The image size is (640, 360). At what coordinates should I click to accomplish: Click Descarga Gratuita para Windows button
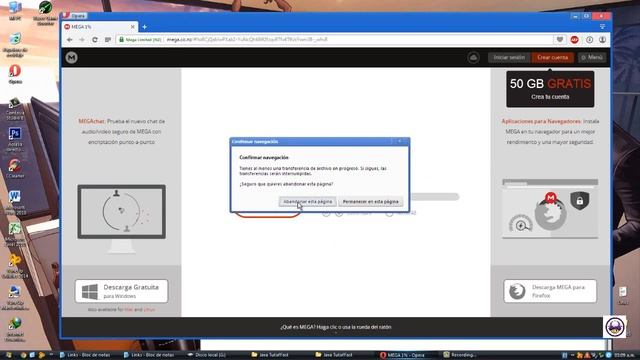click(121, 291)
